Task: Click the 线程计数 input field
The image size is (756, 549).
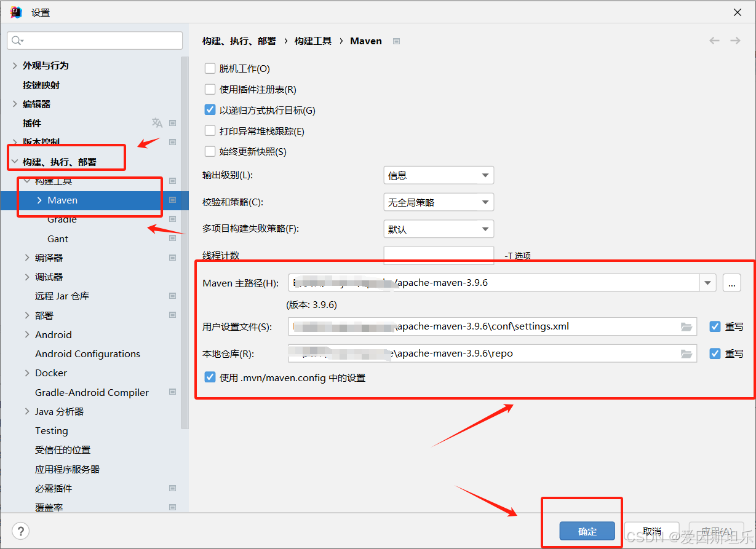Action: pyautogui.click(x=439, y=256)
